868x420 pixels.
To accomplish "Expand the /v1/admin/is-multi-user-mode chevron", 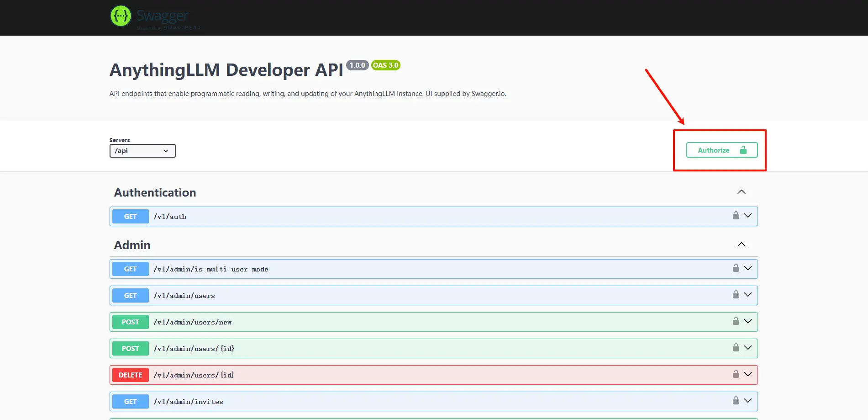I will (x=748, y=268).
